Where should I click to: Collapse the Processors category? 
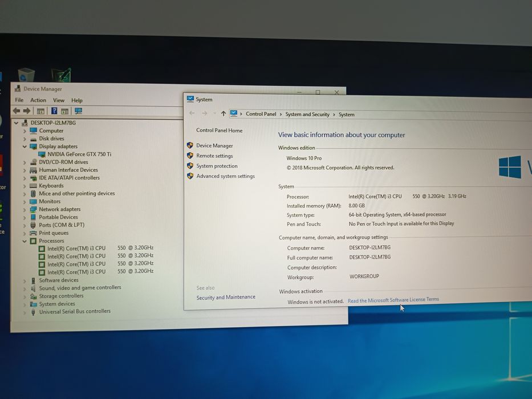coord(25,241)
